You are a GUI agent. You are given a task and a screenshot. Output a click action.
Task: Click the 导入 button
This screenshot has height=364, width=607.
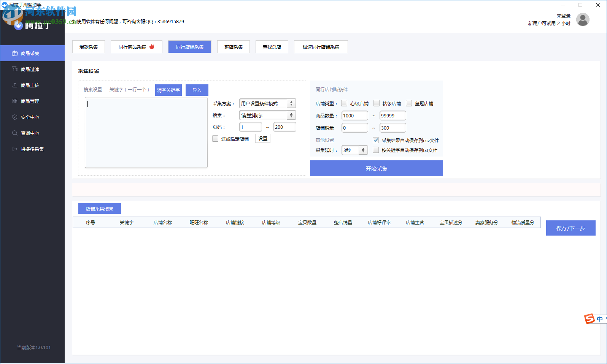coord(197,90)
